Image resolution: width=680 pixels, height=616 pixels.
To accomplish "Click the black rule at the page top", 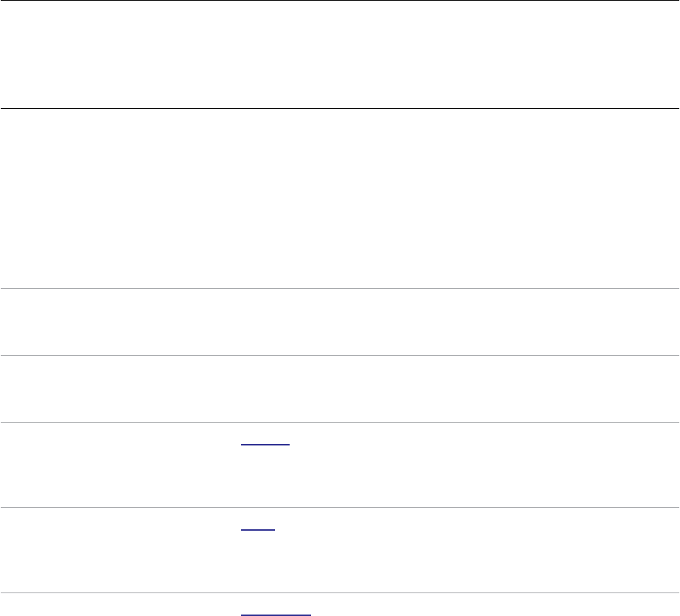I will tap(340, 1).
